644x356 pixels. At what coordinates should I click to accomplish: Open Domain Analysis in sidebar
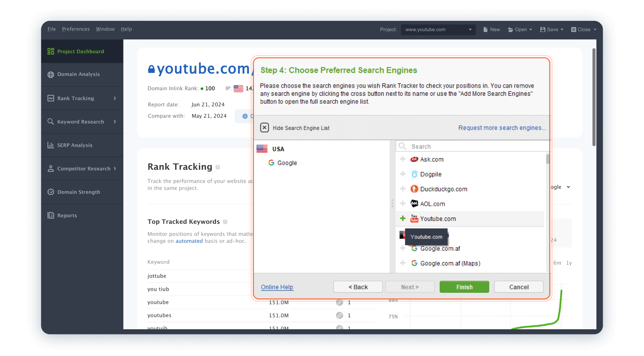pyautogui.click(x=82, y=74)
